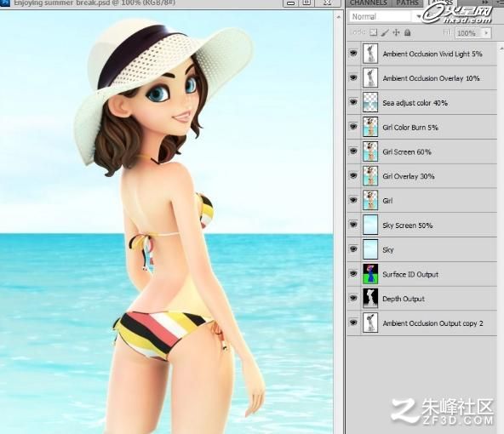Image resolution: width=504 pixels, height=434 pixels.
Task: Switch to the Paths tab
Action: coord(407,3)
